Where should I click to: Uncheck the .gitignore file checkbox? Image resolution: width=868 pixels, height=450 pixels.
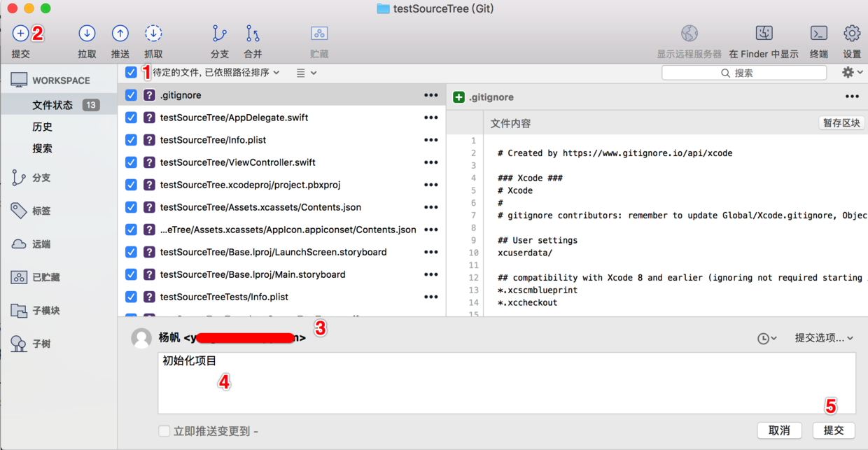[x=131, y=95]
